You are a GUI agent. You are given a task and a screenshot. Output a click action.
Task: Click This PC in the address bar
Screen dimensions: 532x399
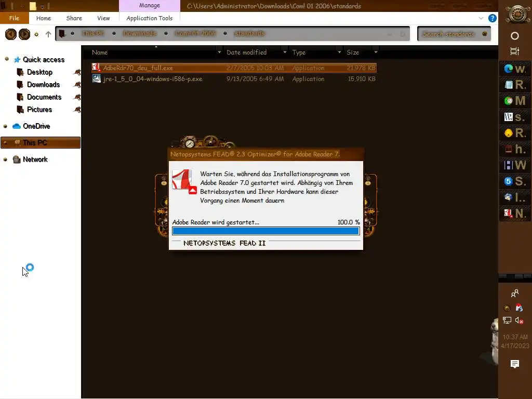(92, 34)
